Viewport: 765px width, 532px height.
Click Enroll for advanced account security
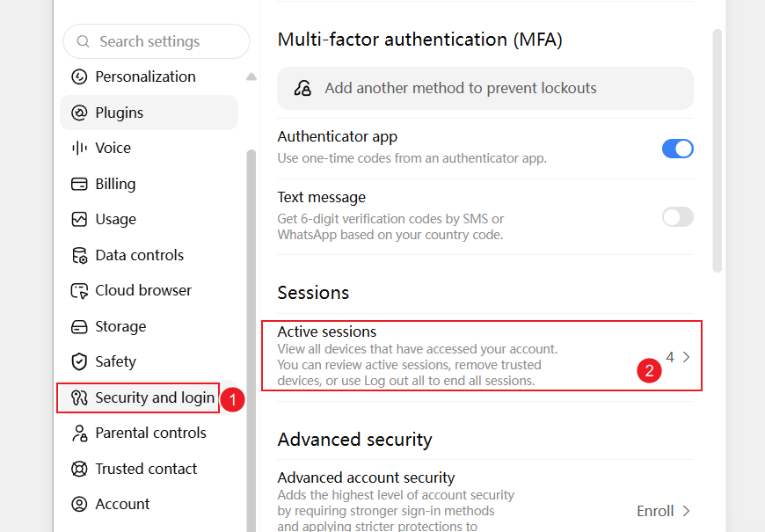tap(655, 511)
